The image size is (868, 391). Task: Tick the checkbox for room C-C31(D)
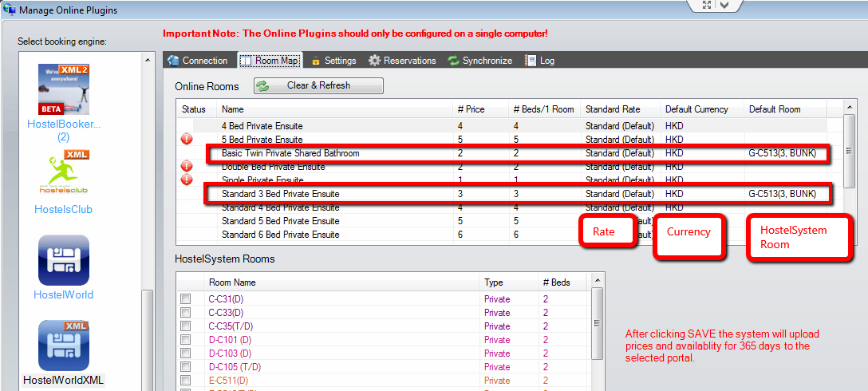(185, 299)
